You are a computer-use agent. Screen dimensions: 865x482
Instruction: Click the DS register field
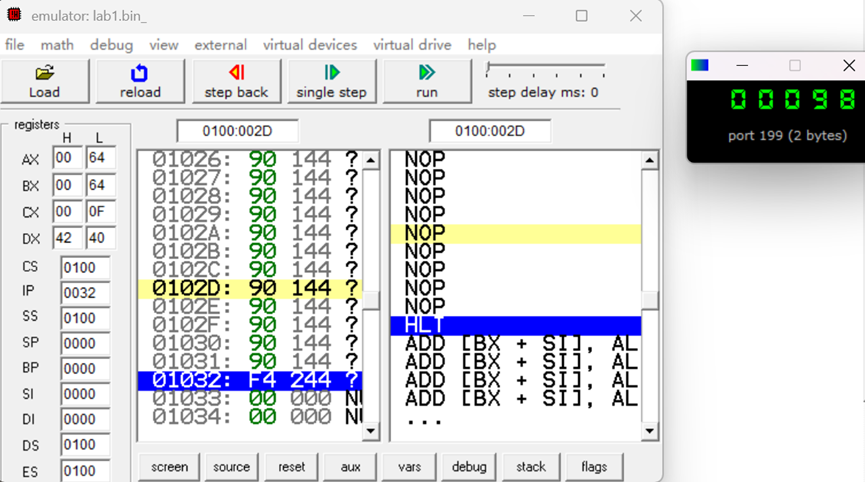point(85,445)
